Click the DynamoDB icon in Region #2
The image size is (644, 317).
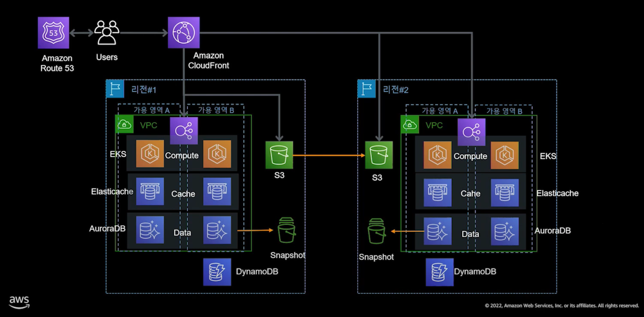[440, 272]
